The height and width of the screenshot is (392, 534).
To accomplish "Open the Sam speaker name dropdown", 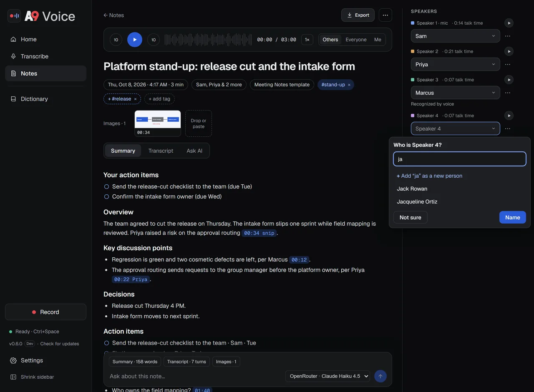I will 455,36.
